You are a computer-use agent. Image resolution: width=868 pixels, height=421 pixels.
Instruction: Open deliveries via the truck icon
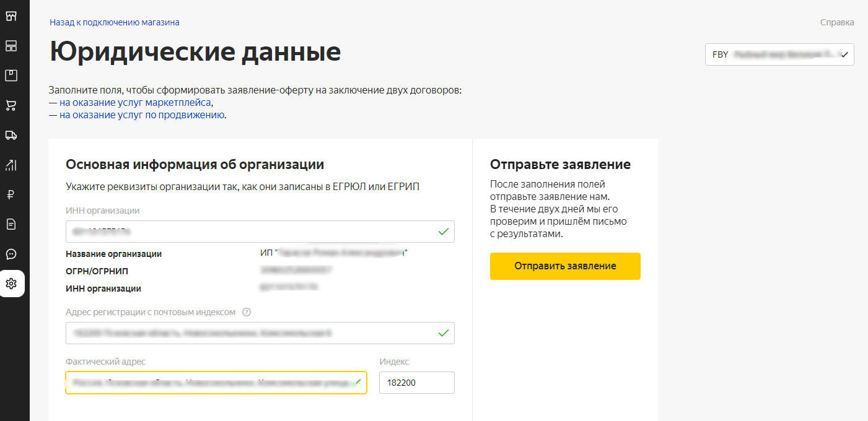(x=11, y=135)
